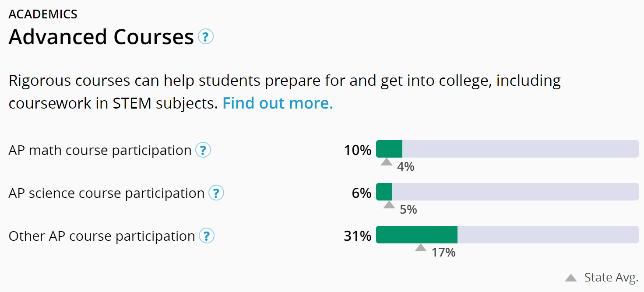The height and width of the screenshot is (292, 644).
Task: Click the AP science participation help icon
Action: tap(216, 193)
